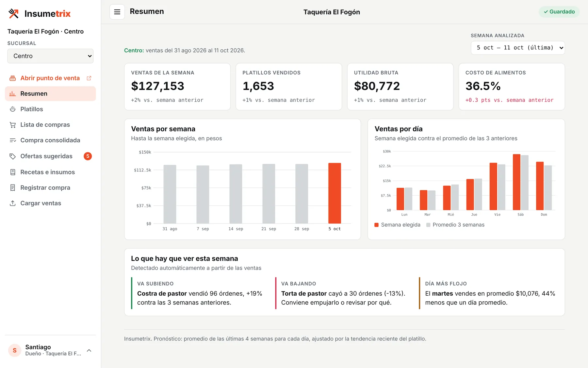Toggle the hamburger menu button
Image resolution: width=588 pixels, height=368 pixels.
[117, 12]
